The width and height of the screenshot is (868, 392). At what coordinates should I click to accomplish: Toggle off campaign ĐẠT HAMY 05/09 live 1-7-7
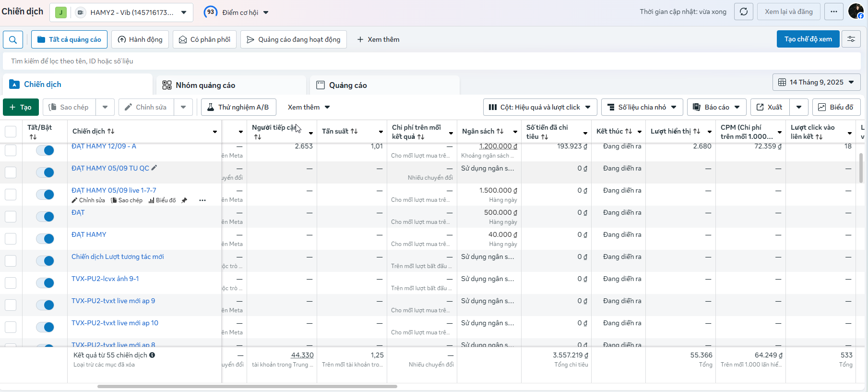pyautogui.click(x=45, y=195)
